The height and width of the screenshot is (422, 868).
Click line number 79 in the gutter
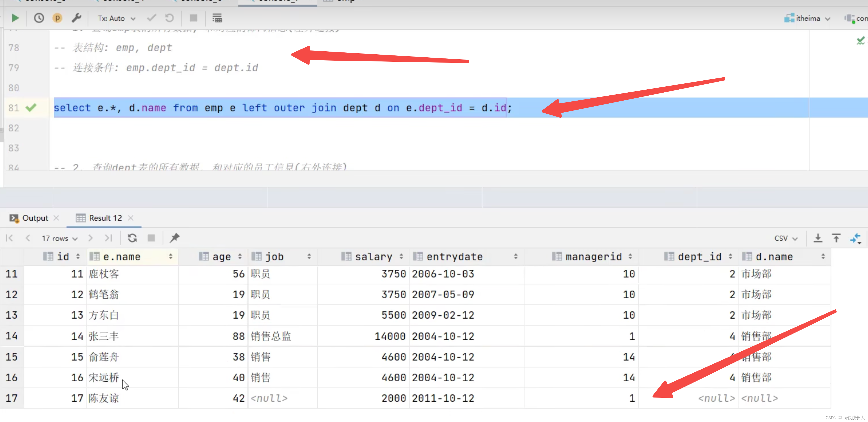click(14, 68)
